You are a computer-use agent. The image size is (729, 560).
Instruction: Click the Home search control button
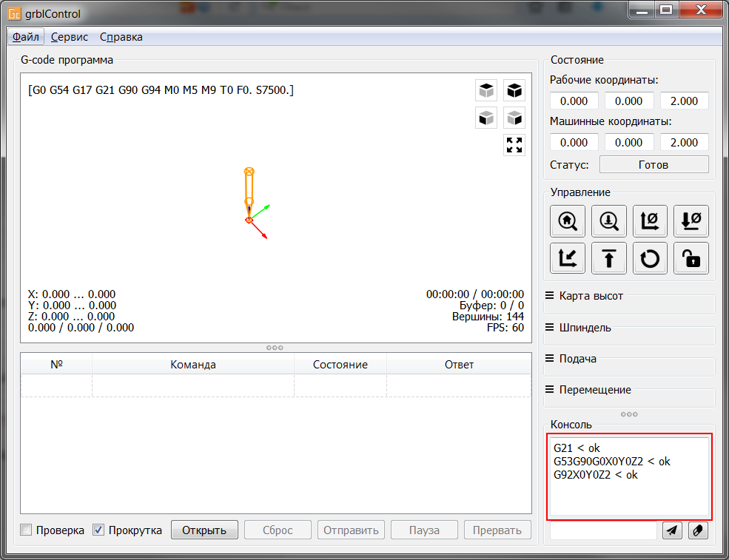coord(568,221)
